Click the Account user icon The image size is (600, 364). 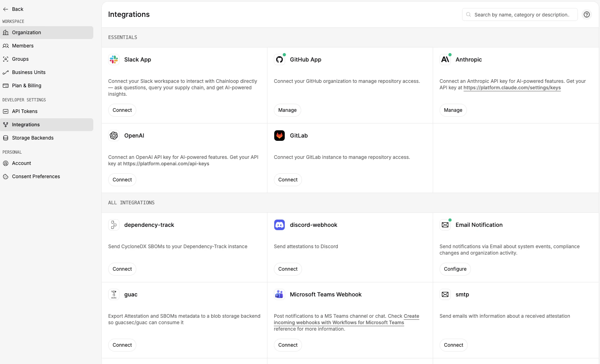(6, 163)
